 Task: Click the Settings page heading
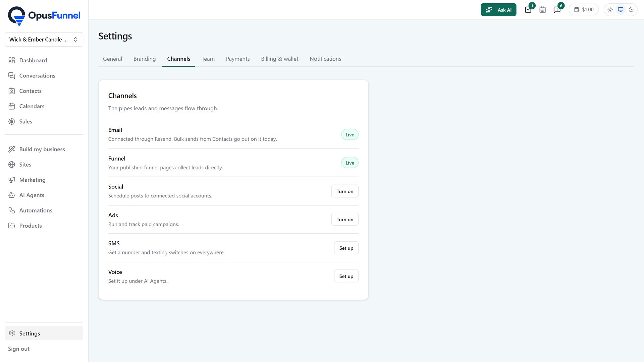[x=115, y=36]
